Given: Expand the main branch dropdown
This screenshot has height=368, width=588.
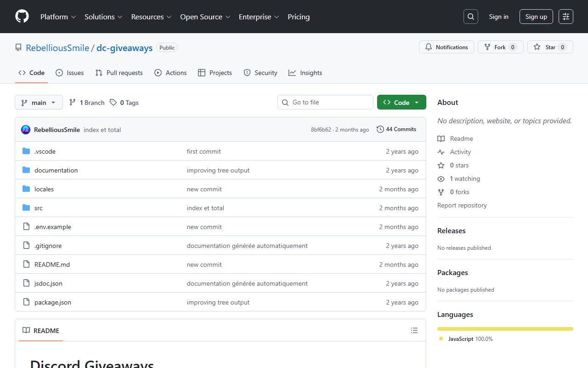Looking at the screenshot, I should [x=39, y=103].
